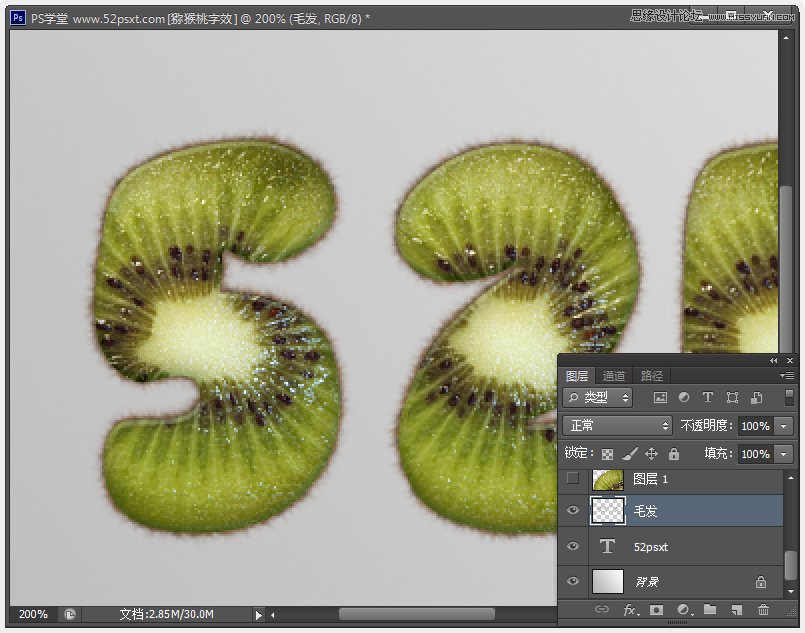This screenshot has height=633, width=805.
Task: Show the hidden 图层 1 layer
Action: tap(573, 480)
